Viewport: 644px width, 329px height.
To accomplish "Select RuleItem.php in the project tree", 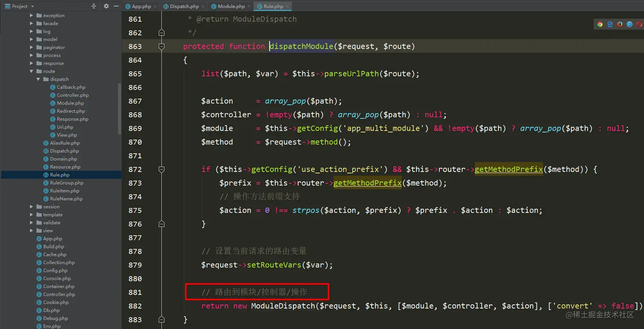I will pyautogui.click(x=65, y=191).
